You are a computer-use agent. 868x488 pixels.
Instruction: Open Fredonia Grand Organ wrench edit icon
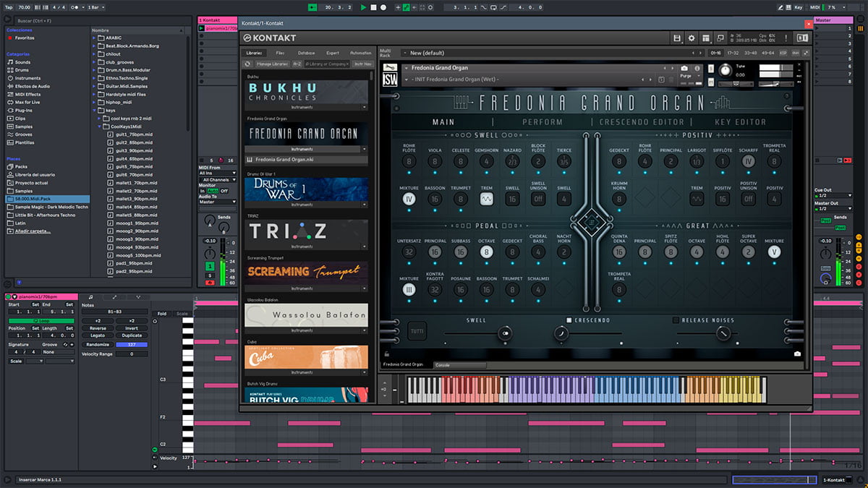(x=389, y=69)
